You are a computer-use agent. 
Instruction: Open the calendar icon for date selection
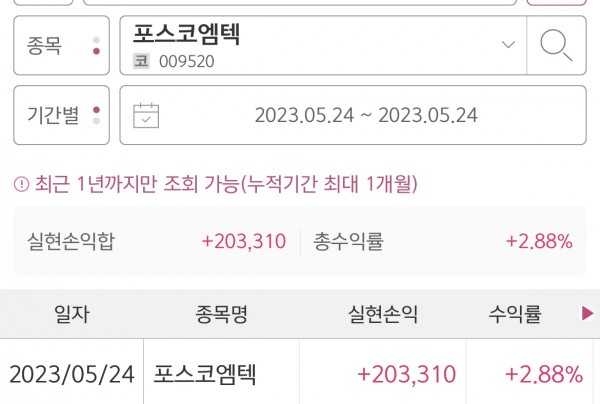[147, 115]
